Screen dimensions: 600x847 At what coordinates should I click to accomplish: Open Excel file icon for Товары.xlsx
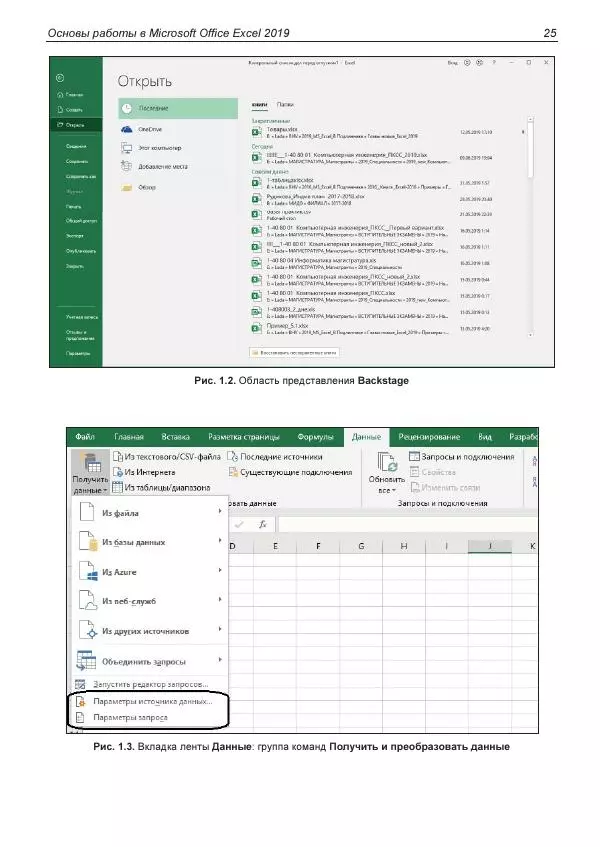257,132
